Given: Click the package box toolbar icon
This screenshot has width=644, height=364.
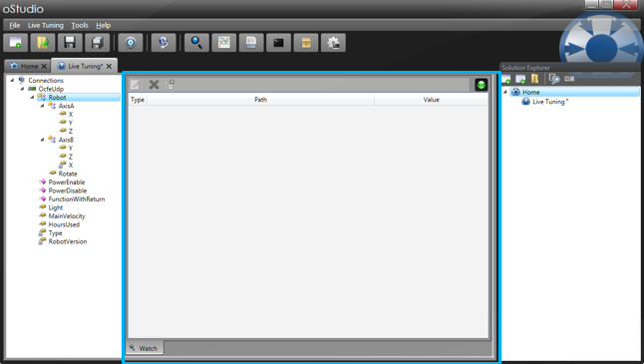Looking at the screenshot, I should click(306, 42).
